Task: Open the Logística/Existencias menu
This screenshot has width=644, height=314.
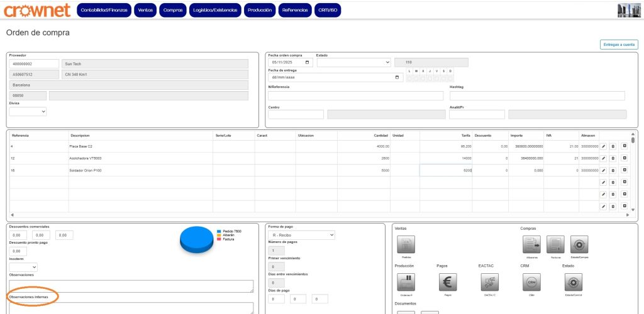Action: coord(216,11)
